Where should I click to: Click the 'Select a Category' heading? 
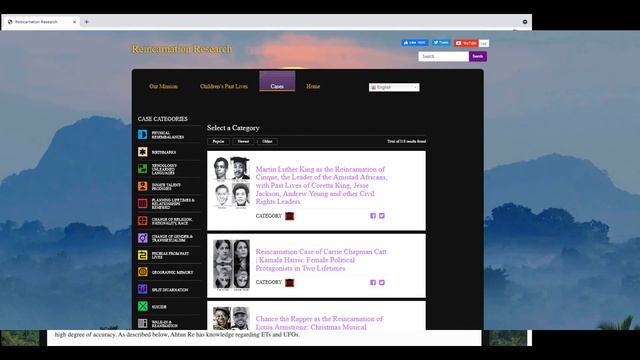coord(233,128)
